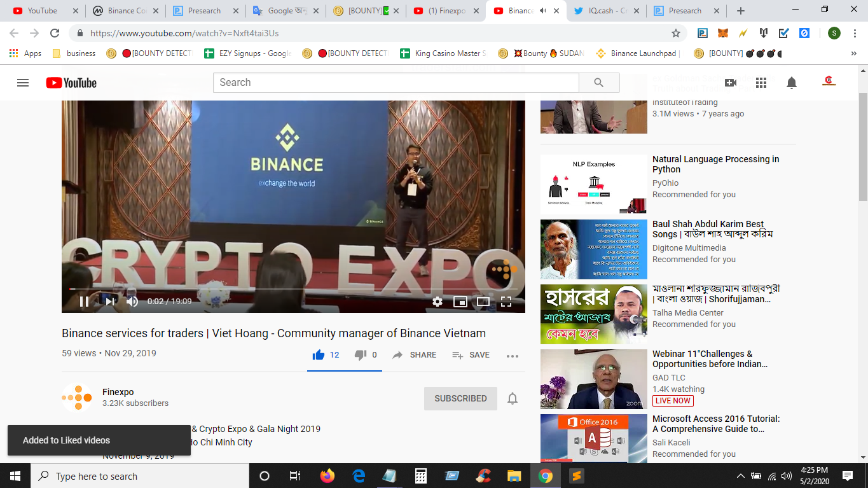
Task: Open Chrome's three-dot menu
Action: click(x=855, y=33)
